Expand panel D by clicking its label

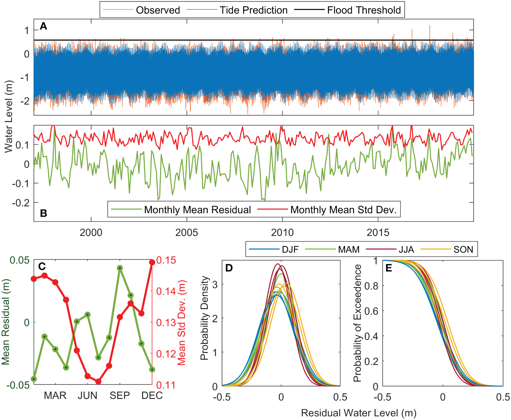click(230, 268)
